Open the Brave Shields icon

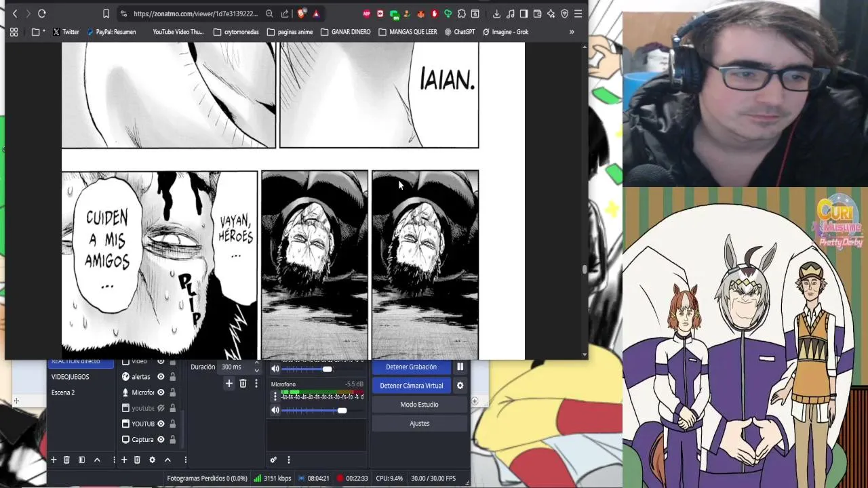click(302, 14)
